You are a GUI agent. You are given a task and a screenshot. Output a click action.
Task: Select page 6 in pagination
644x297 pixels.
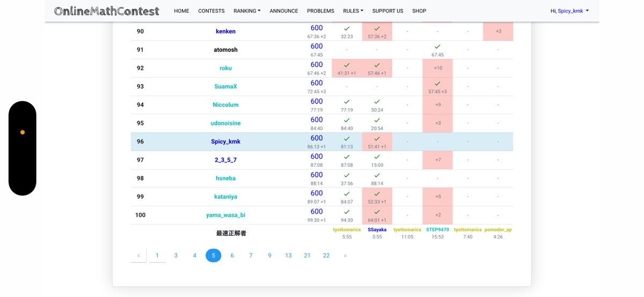(x=232, y=256)
